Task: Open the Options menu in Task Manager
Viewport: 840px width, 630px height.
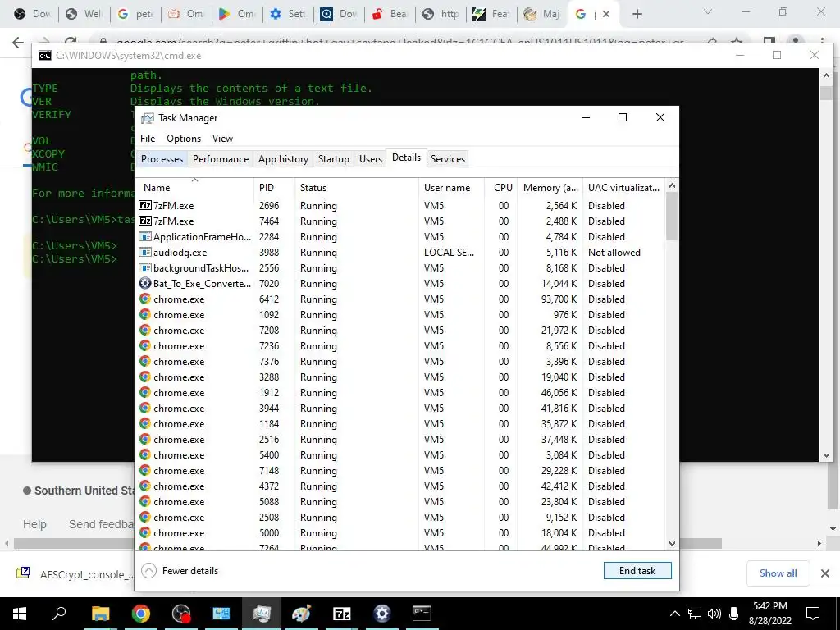Action: click(x=184, y=138)
